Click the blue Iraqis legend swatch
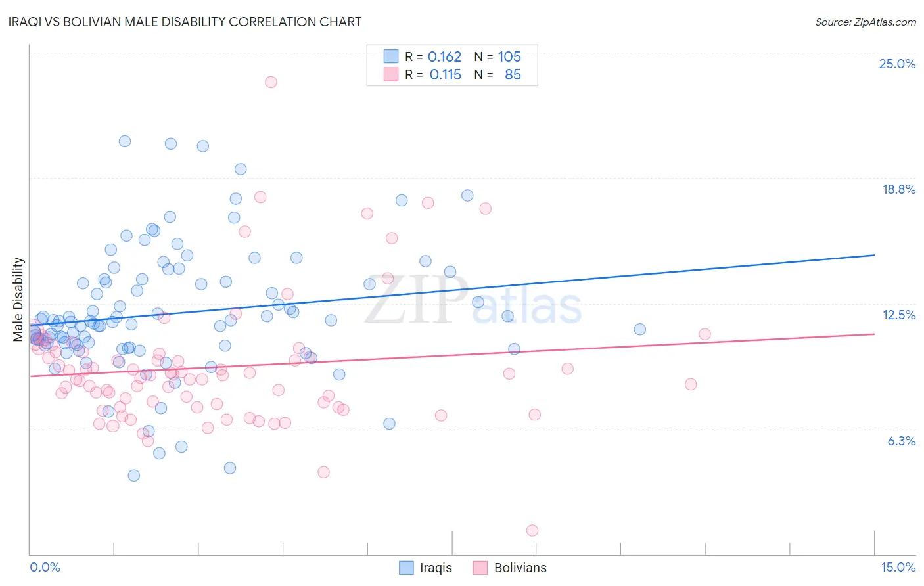This screenshot has width=924, height=586. point(406,568)
